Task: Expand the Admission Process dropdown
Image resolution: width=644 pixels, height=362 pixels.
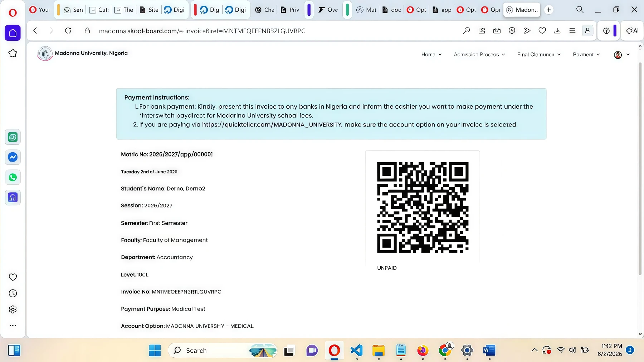Action: [x=479, y=54]
